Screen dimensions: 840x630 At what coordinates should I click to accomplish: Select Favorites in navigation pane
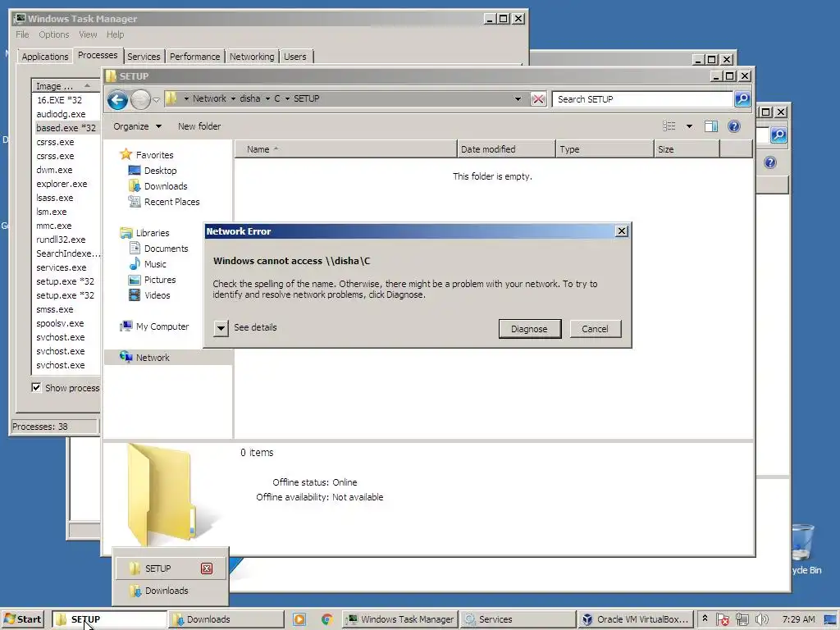click(154, 155)
